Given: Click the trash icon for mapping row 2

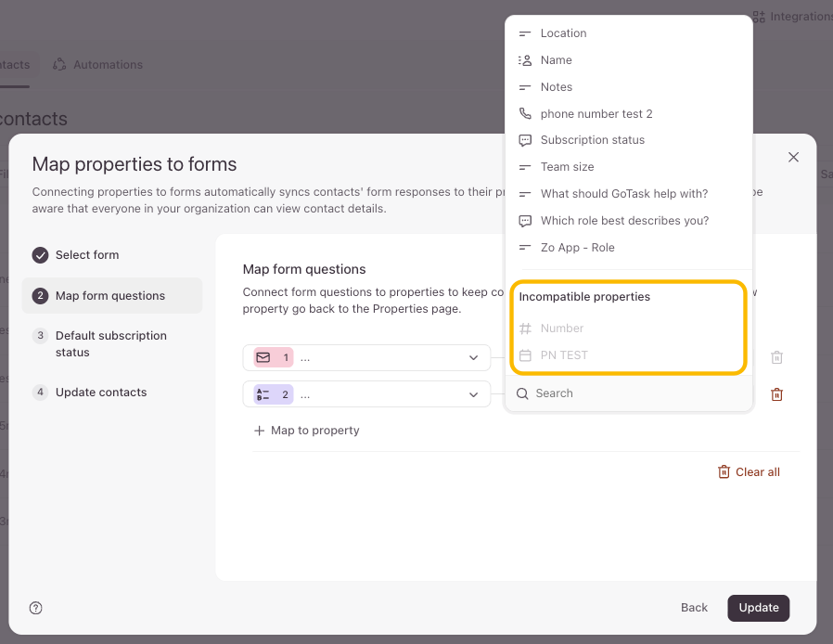Looking at the screenshot, I should tap(777, 394).
